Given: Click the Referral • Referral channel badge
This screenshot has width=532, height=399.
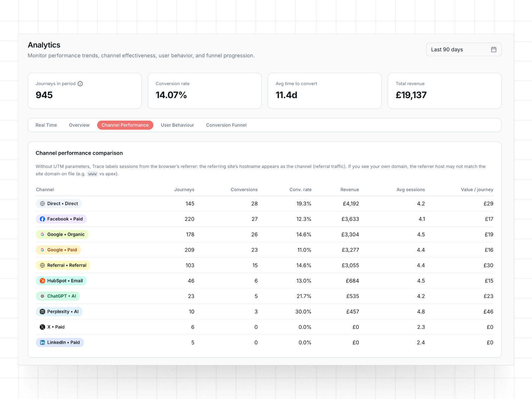Looking at the screenshot, I should (x=63, y=265).
